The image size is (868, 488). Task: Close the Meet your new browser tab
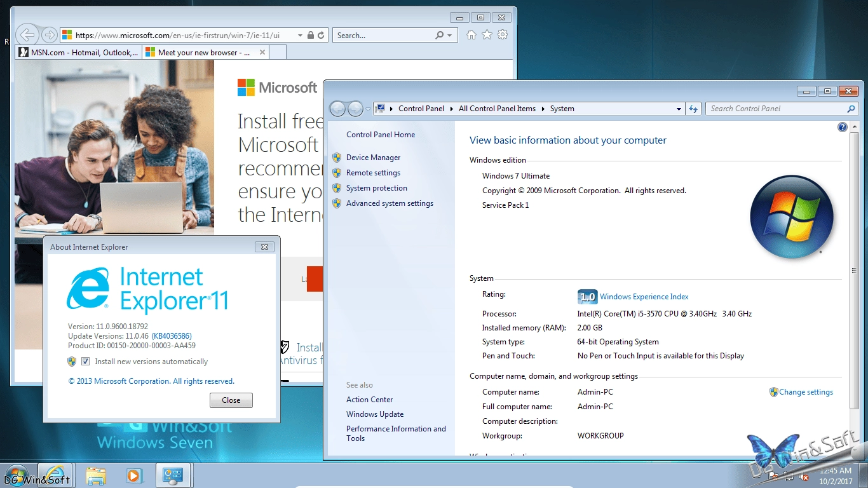[262, 53]
